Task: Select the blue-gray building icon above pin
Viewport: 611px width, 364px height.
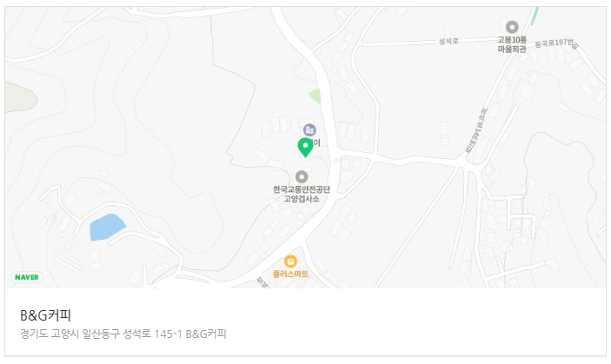Action: click(x=309, y=129)
